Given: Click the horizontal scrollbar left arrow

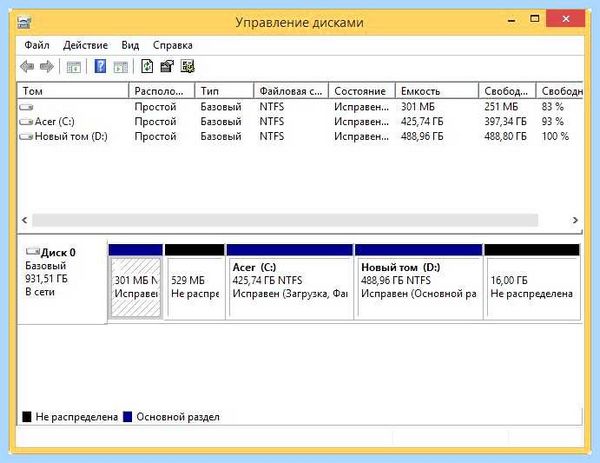Looking at the screenshot, I should [x=24, y=220].
